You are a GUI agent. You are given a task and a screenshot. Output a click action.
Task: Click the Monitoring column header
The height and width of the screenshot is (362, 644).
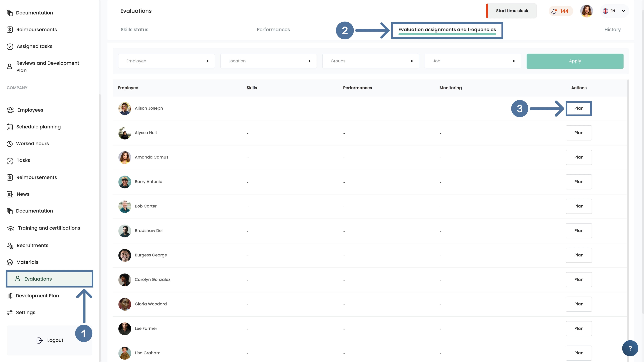click(x=450, y=88)
